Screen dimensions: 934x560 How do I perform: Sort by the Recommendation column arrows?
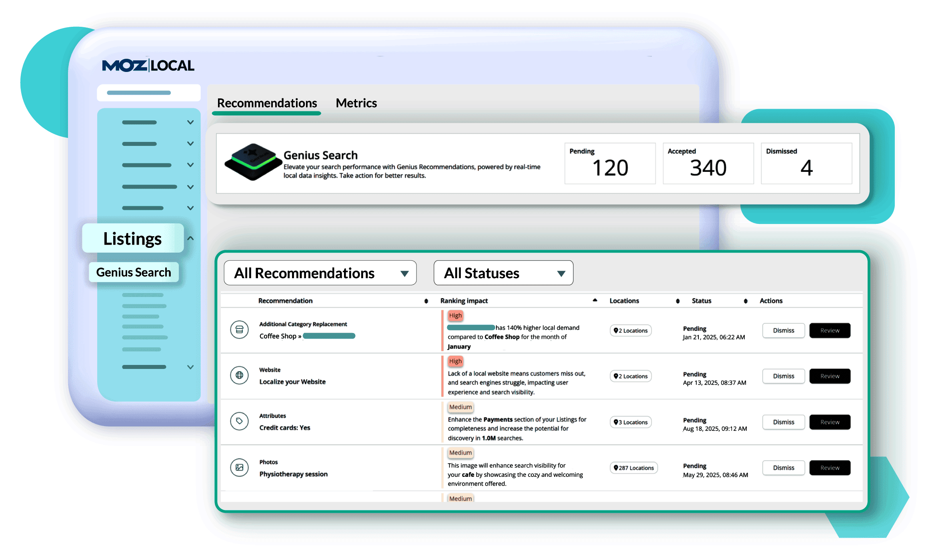pyautogui.click(x=426, y=301)
